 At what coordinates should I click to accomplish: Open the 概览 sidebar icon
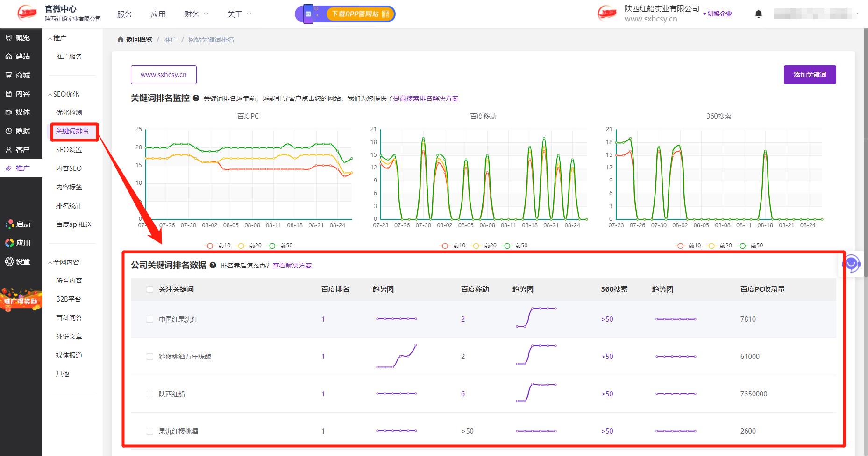pos(17,37)
